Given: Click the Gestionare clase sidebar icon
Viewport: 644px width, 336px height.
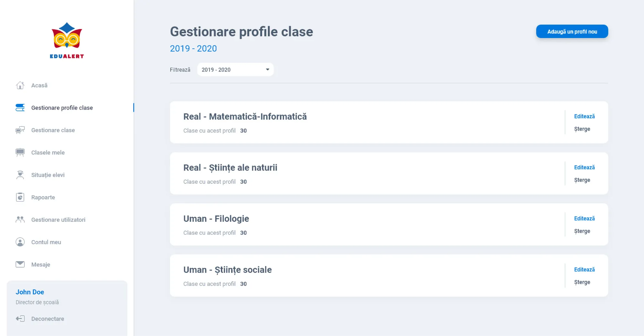Looking at the screenshot, I should tap(20, 130).
